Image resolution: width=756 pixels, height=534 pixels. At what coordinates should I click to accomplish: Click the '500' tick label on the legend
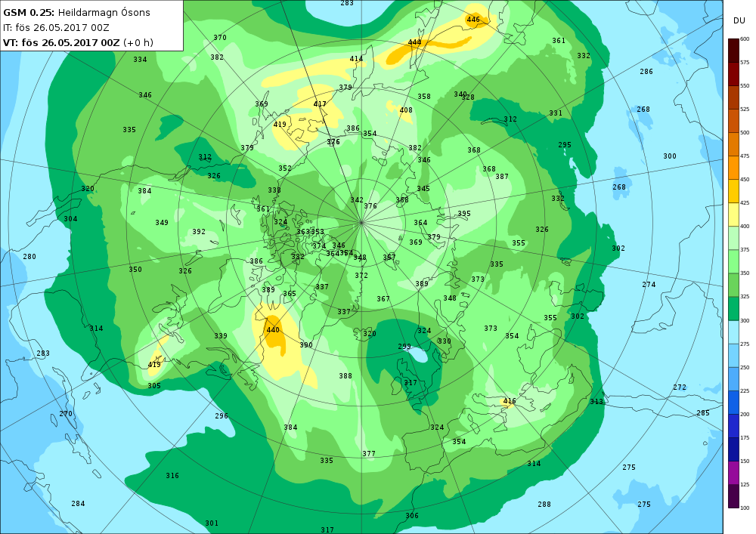tap(745, 133)
